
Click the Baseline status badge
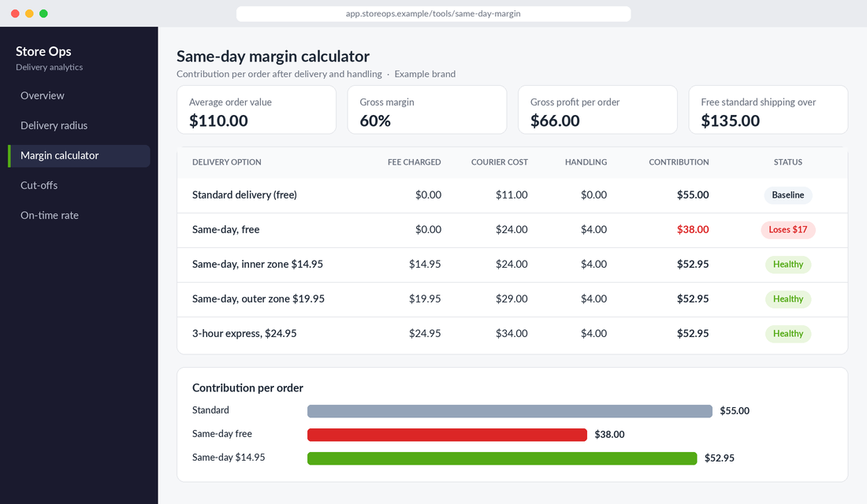[788, 195]
